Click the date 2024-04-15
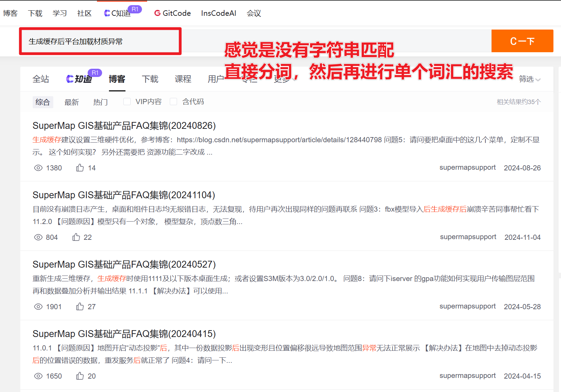This screenshot has height=392, width=561. coord(522,376)
